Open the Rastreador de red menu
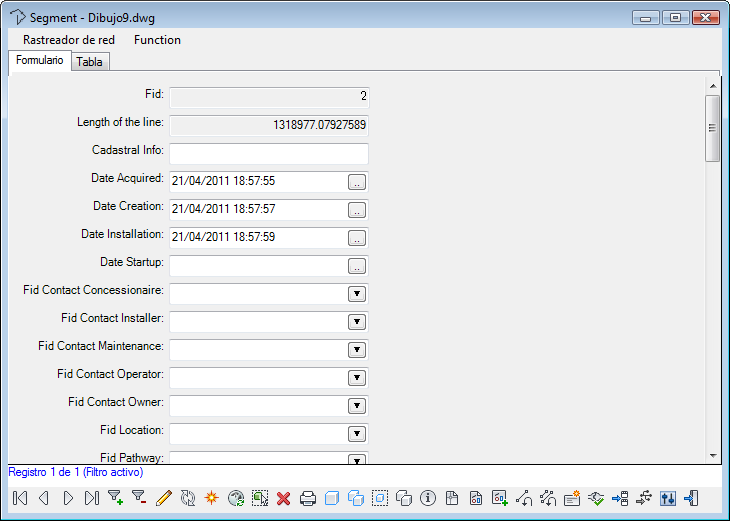Viewport: 730px width, 521px height. point(69,40)
